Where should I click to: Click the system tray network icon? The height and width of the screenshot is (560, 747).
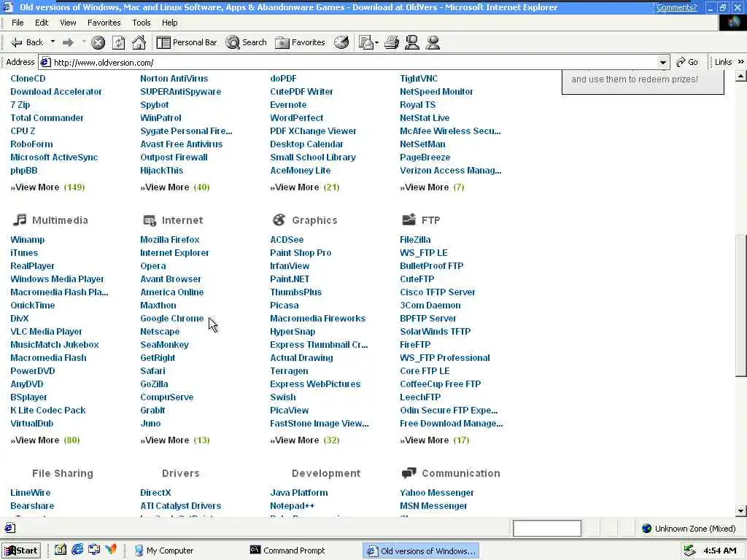[689, 551]
